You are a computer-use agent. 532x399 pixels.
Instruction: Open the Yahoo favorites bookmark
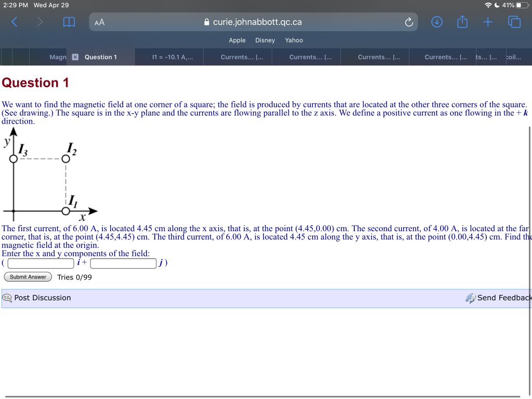point(294,40)
